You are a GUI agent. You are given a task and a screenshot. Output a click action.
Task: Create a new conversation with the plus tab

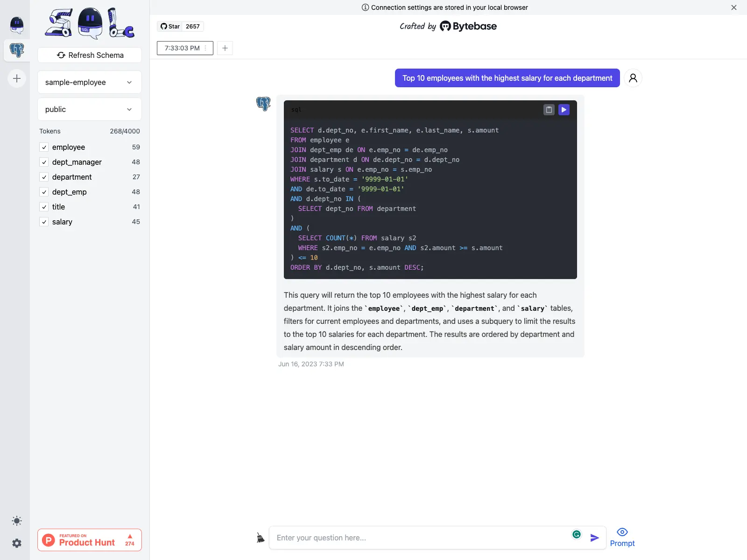tap(225, 48)
